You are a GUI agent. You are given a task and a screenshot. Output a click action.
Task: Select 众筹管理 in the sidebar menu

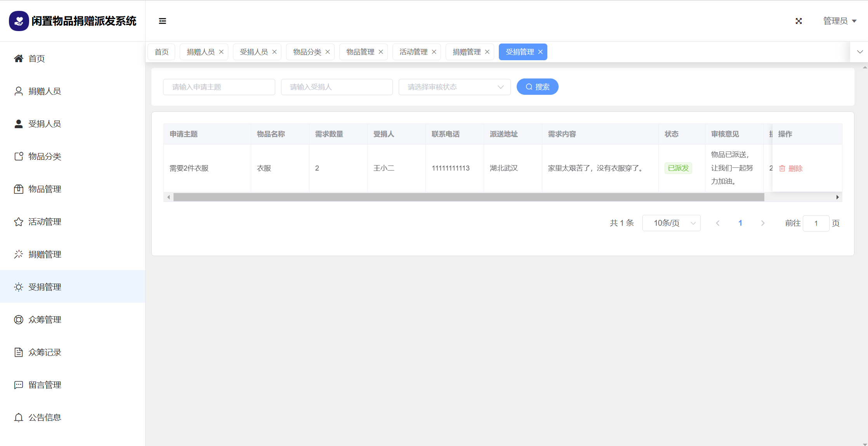pyautogui.click(x=45, y=320)
